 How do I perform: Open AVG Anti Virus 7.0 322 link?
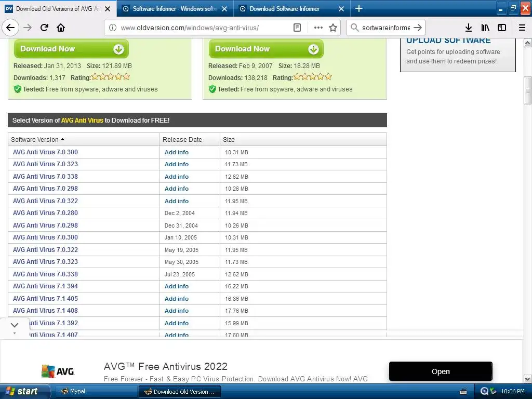[x=45, y=201]
